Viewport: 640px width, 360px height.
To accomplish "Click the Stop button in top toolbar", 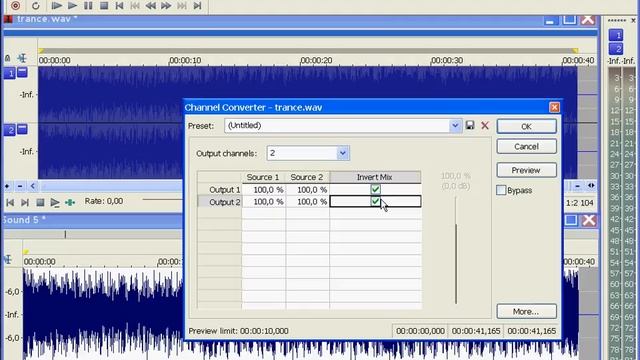I will 104,5.
